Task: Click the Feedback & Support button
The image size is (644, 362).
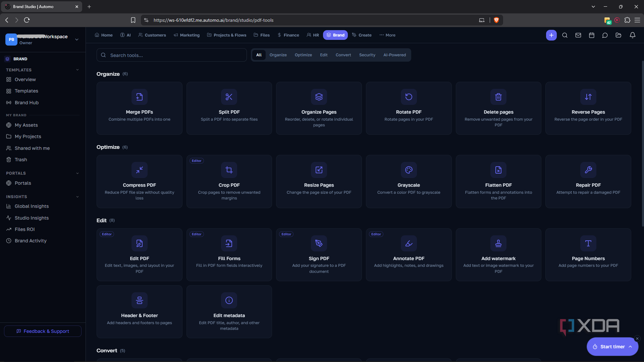Action: click(43, 331)
